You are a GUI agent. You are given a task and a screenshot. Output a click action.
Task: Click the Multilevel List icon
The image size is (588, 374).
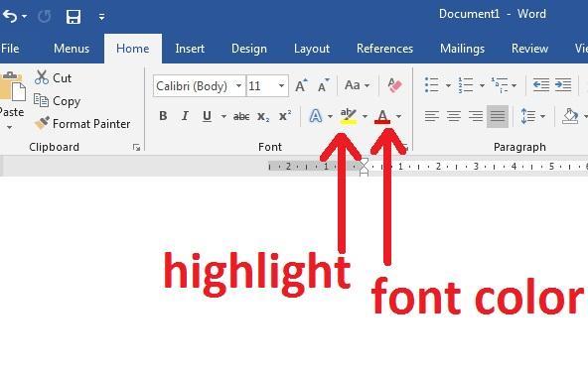[x=500, y=85]
